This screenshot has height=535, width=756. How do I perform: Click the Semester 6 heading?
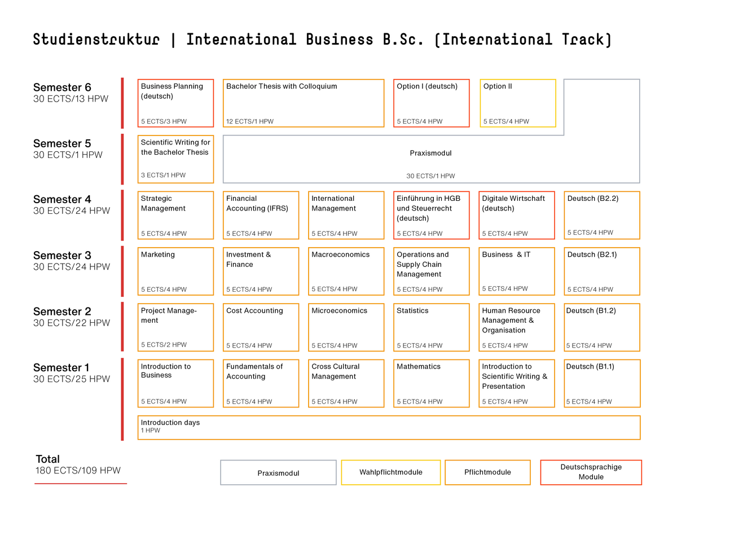tap(62, 87)
